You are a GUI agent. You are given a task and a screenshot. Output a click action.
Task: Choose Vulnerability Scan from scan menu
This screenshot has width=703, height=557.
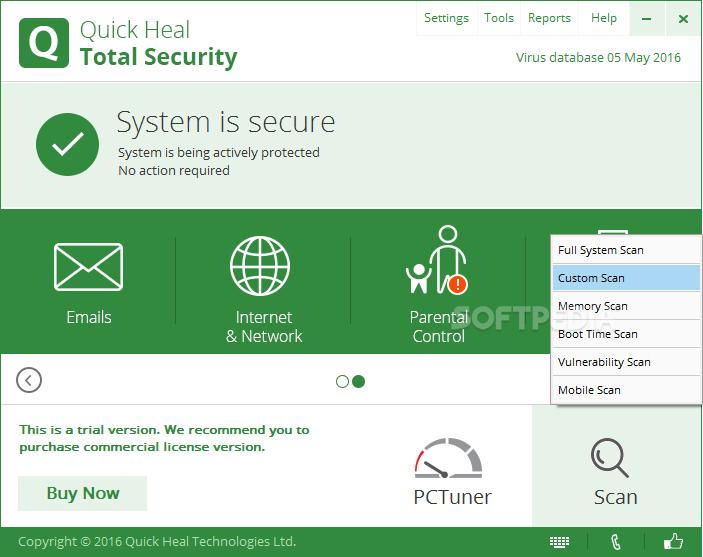pyautogui.click(x=626, y=362)
